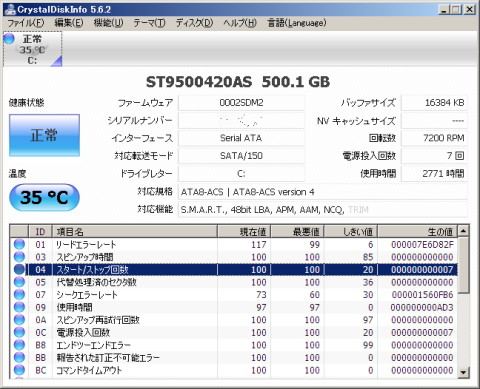Select the 報告された訂正不可能エラー attribute name
The height and width of the screenshot is (389, 480).
click(x=108, y=358)
